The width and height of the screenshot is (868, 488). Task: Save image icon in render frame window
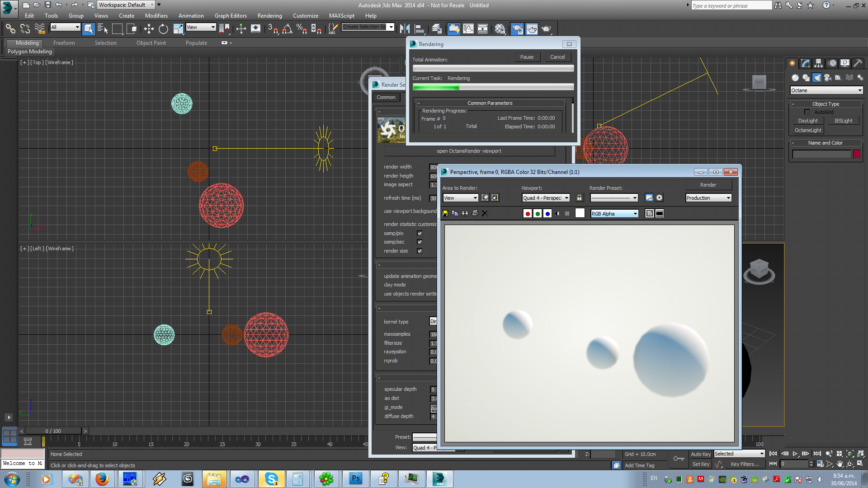click(445, 213)
